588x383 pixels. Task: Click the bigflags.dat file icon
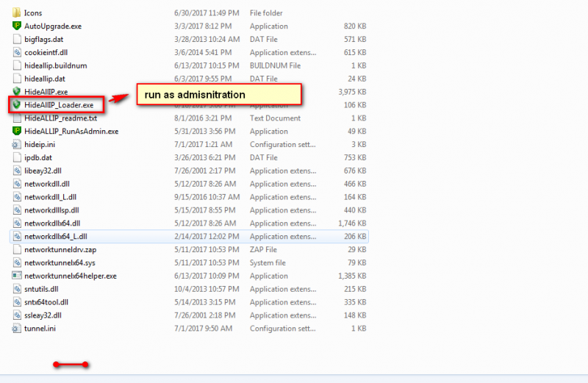point(16,39)
